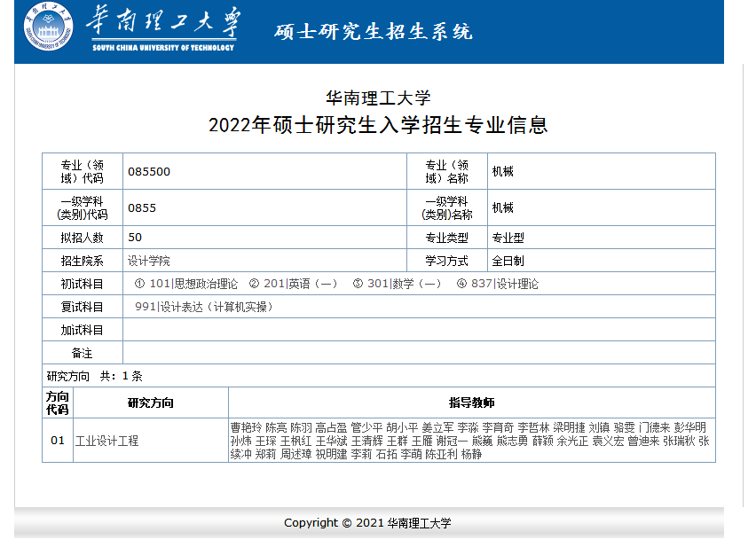
Task: Click the 全日制 study mode value
Action: pos(508,261)
